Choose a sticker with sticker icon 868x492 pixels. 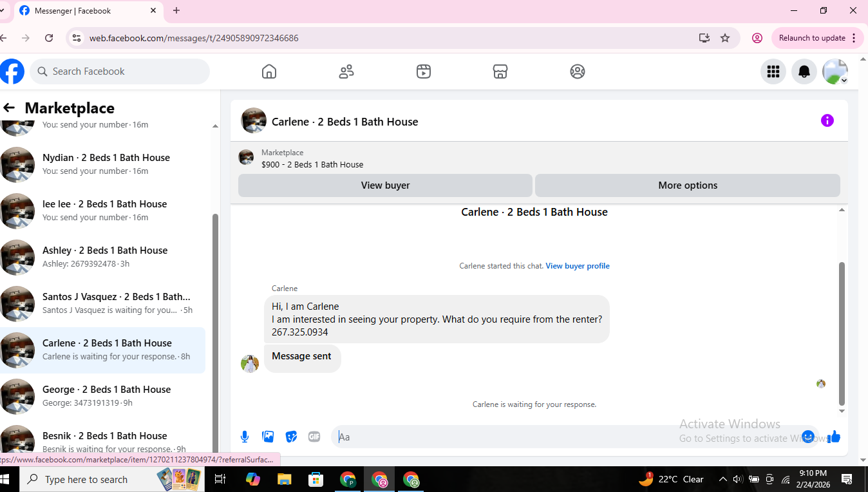(x=291, y=437)
